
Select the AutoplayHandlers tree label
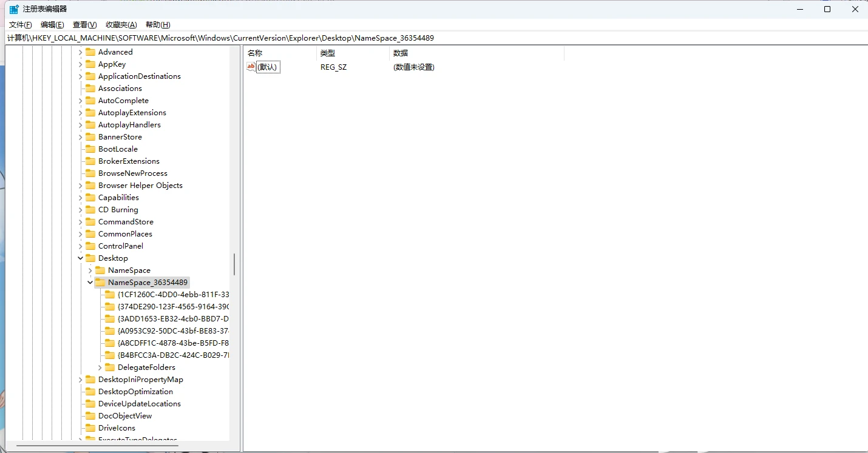coord(129,125)
